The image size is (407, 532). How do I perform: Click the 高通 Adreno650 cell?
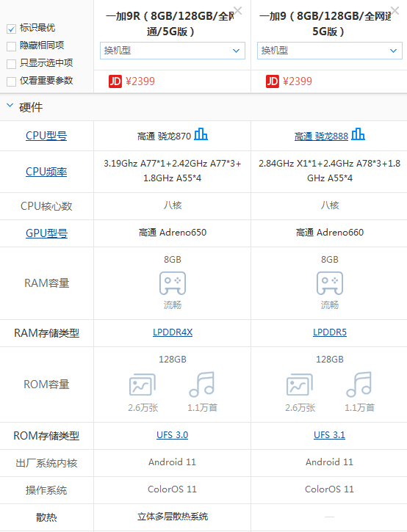point(173,233)
